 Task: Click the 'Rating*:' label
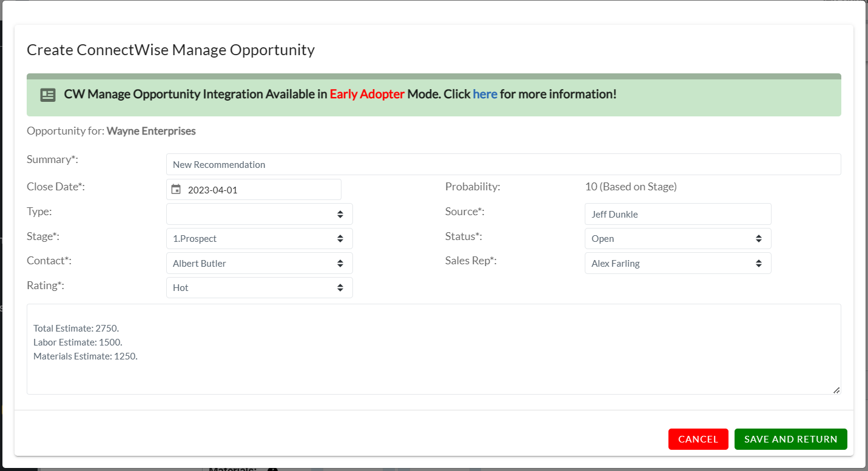click(x=45, y=285)
